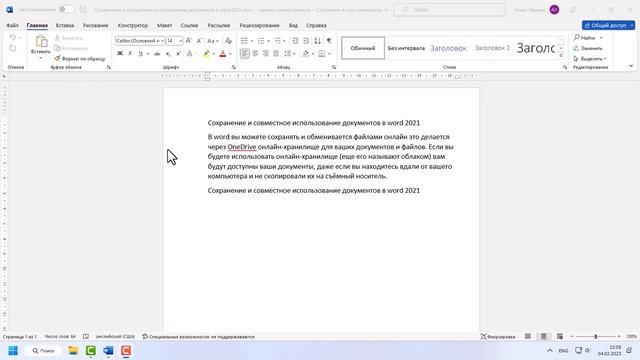Click the Text Effects glowing A icon
Viewport: 640px width, 360px height.
(x=189, y=53)
